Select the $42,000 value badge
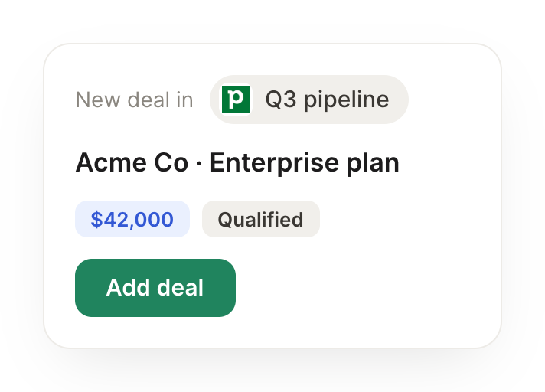The width and height of the screenshot is (545, 392). point(132,219)
